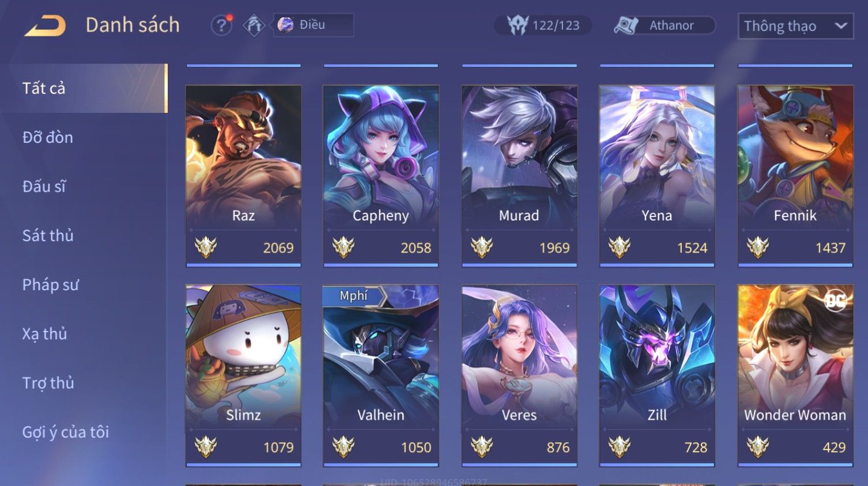Open the Capheny hero card
This screenshot has height=486, width=868.
pos(381,176)
